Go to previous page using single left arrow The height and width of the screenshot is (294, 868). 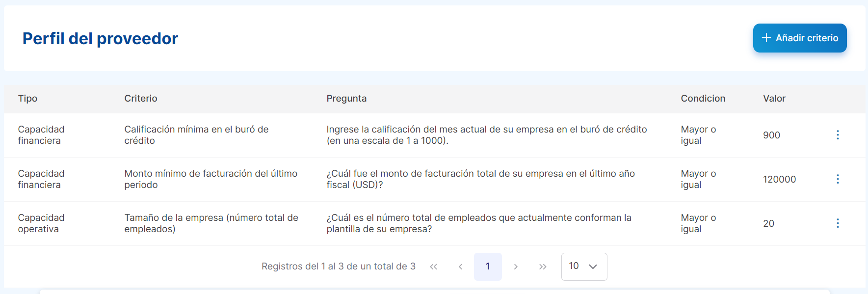tap(460, 267)
